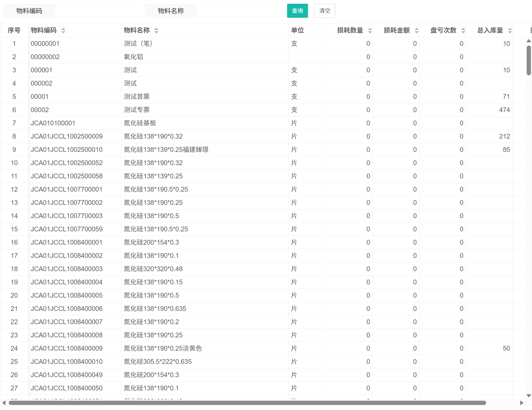Click the scroll up arrow
Viewport: 532px width, 410px height.
529,41
